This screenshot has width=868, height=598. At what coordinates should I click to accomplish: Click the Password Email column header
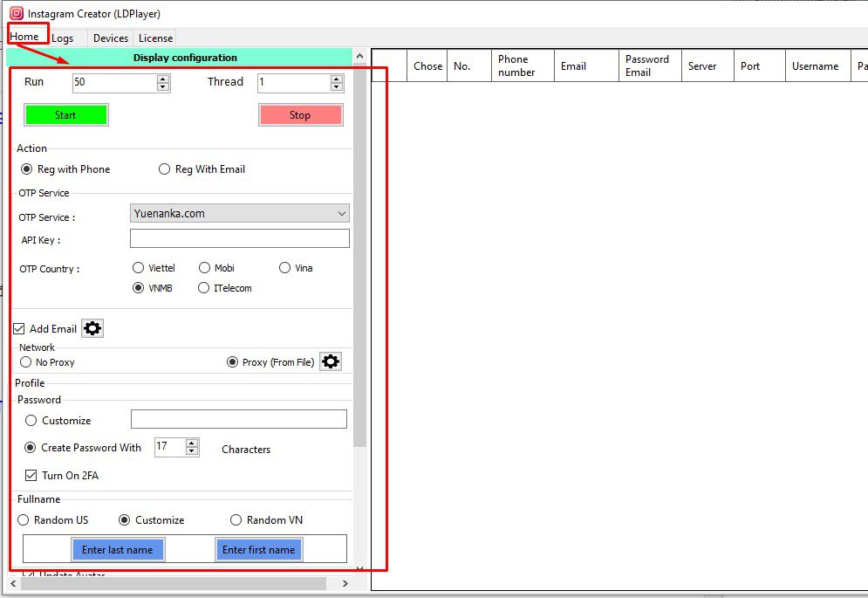pyautogui.click(x=651, y=66)
